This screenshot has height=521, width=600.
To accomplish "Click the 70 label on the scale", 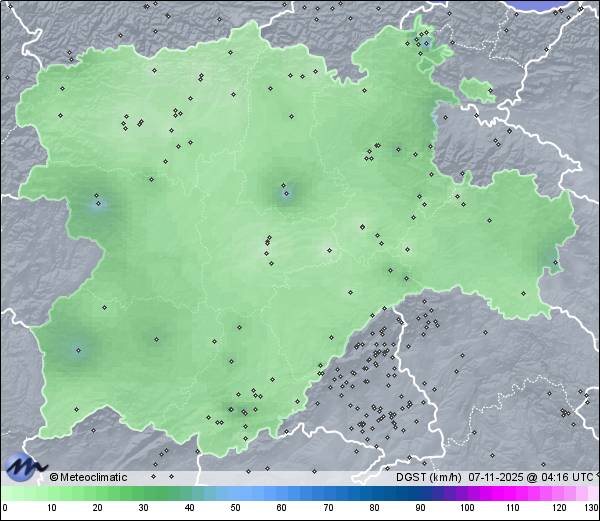I will (328, 508).
